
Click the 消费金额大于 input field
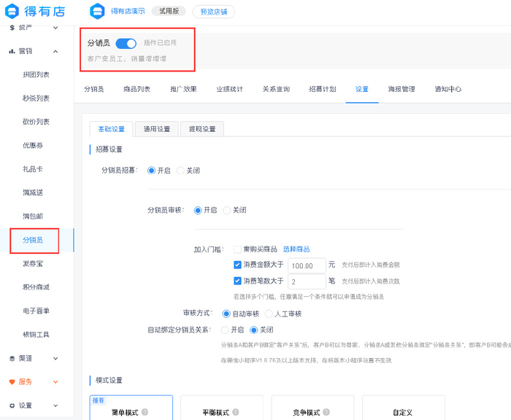[307, 265]
